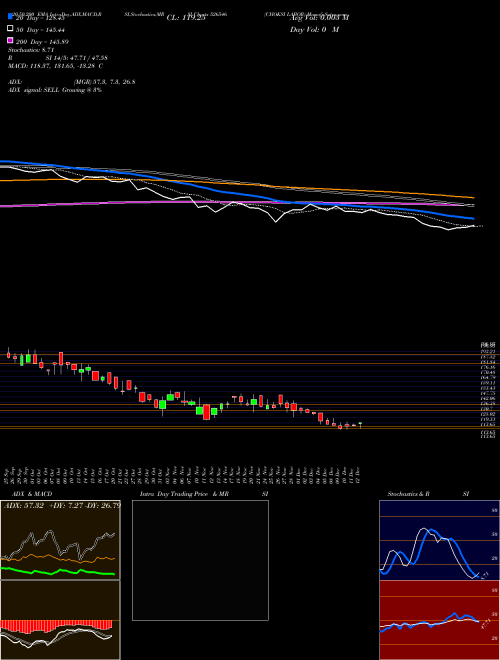Open the empty Intra Day Trading Price panel
This screenshot has height=660, width=500.
(200, 560)
